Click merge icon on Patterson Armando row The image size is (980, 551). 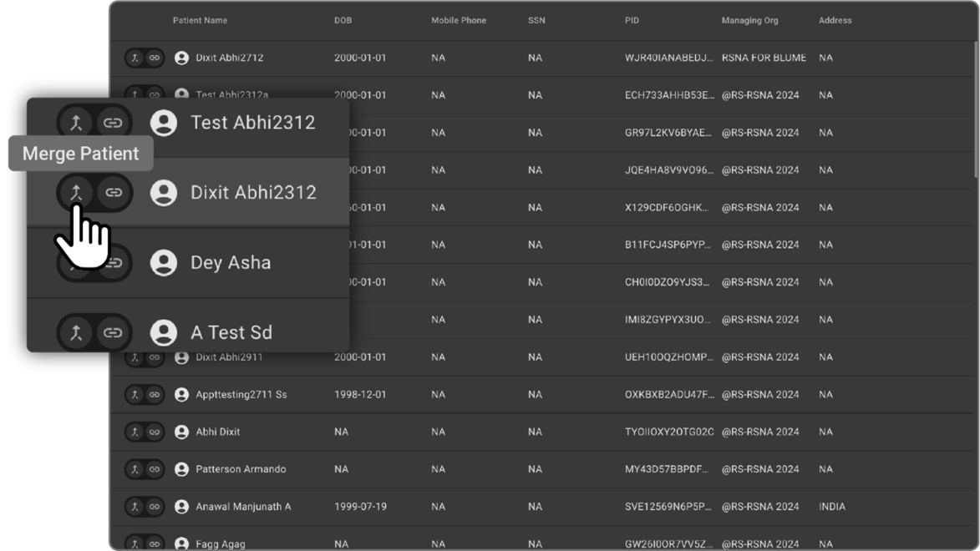[135, 469]
